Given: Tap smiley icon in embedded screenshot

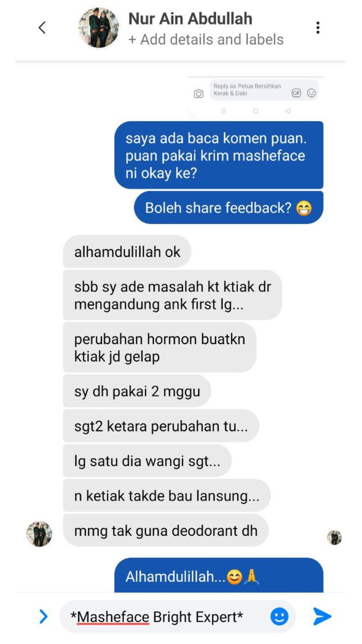Looking at the screenshot, I should [x=311, y=93].
